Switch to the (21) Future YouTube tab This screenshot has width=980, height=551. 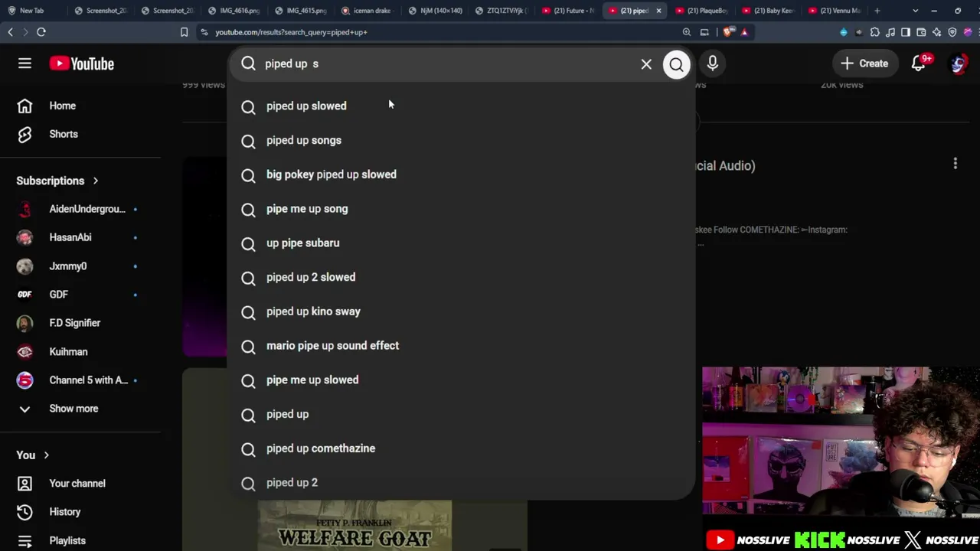click(568, 11)
